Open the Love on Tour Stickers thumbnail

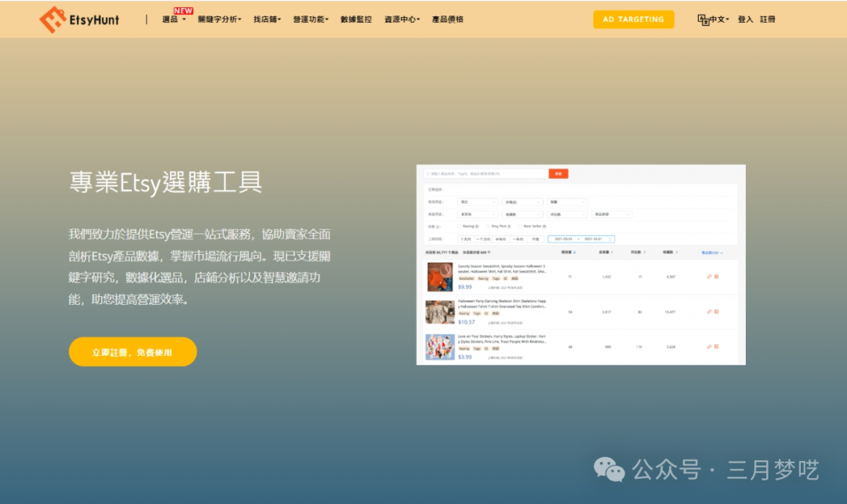(440, 347)
